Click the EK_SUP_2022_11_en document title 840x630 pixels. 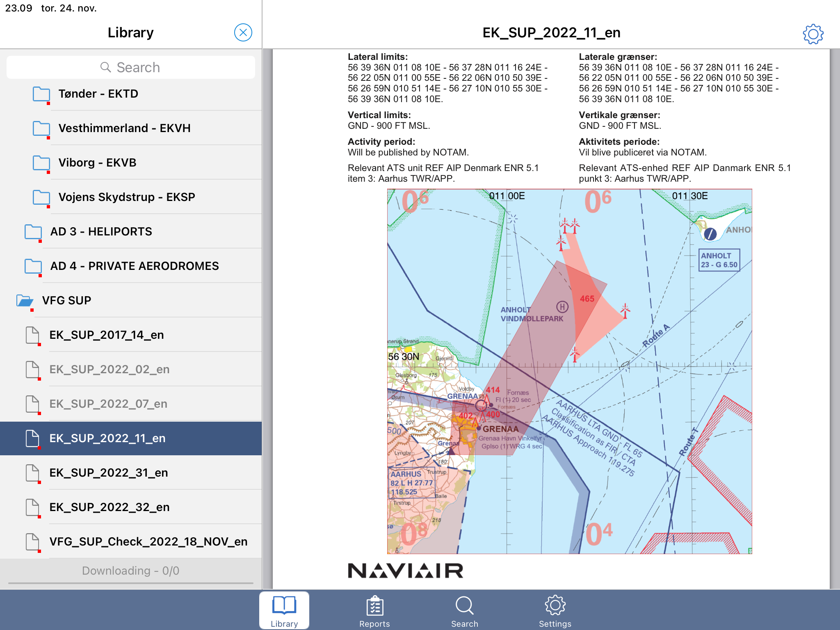[x=551, y=32]
